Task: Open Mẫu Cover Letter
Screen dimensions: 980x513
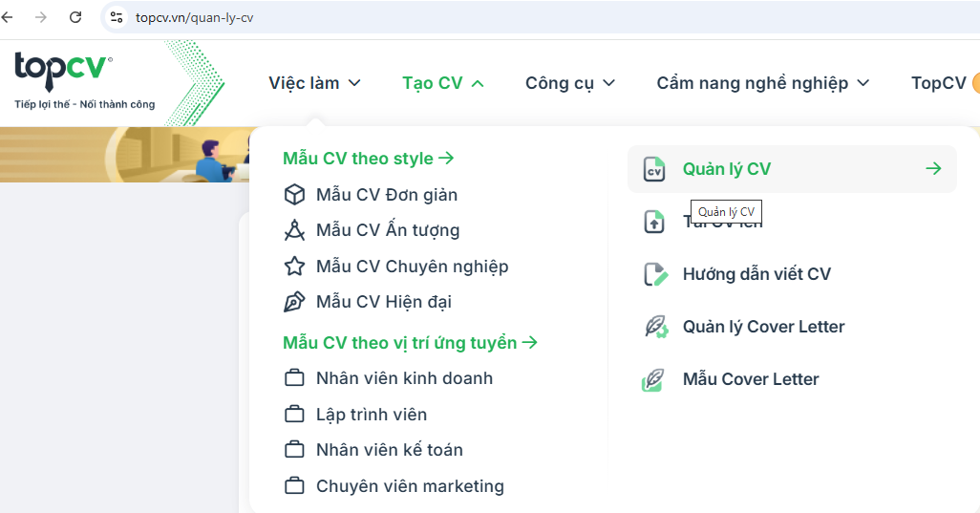Action: pyautogui.click(x=751, y=379)
